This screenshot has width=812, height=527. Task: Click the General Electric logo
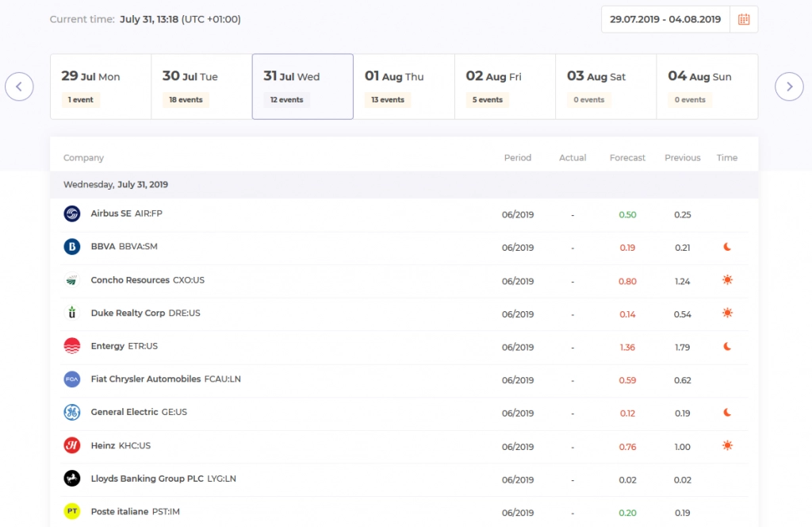point(71,413)
